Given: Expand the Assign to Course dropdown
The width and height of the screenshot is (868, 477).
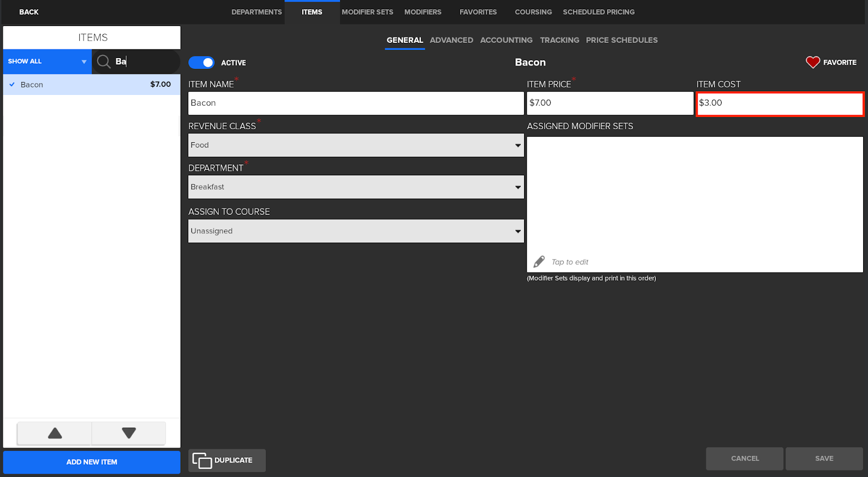Looking at the screenshot, I should pyautogui.click(x=355, y=231).
